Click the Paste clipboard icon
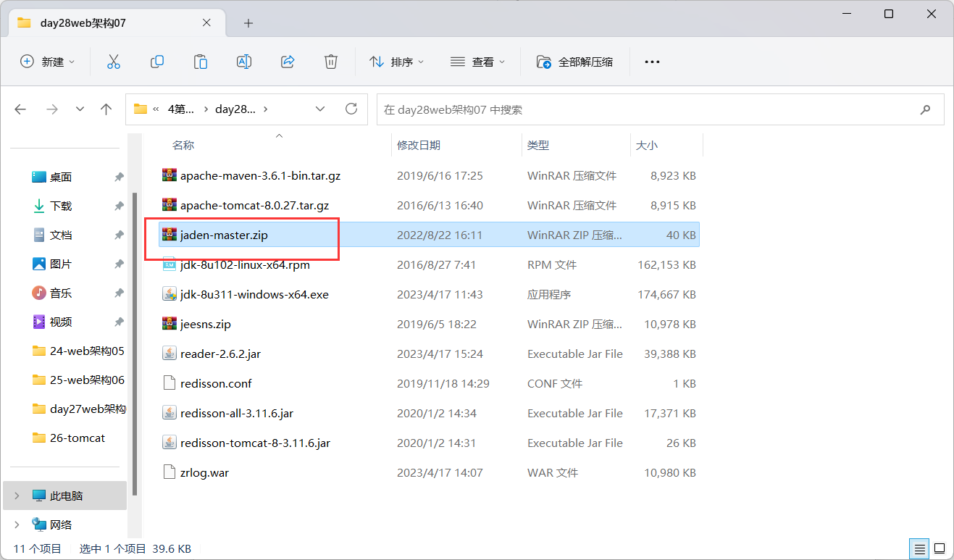Screen dimensions: 954x560 [201, 62]
